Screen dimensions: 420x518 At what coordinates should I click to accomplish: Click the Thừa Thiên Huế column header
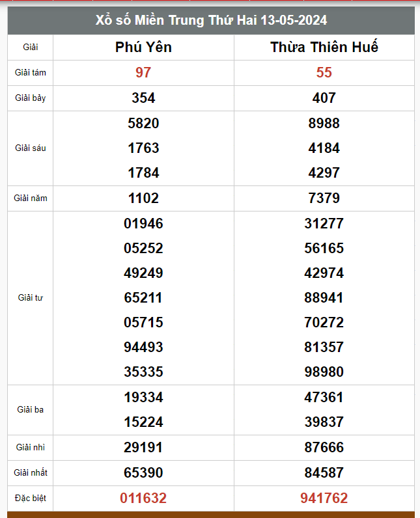324,47
